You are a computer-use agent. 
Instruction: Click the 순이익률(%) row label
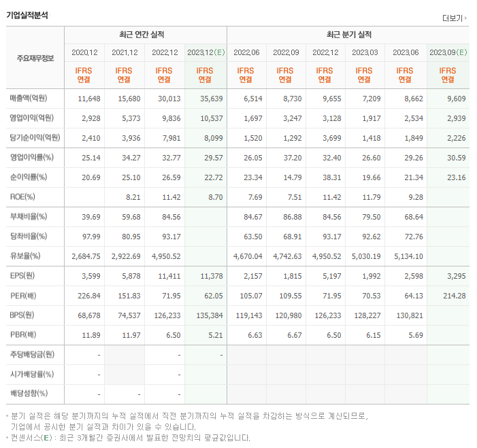pos(29,177)
